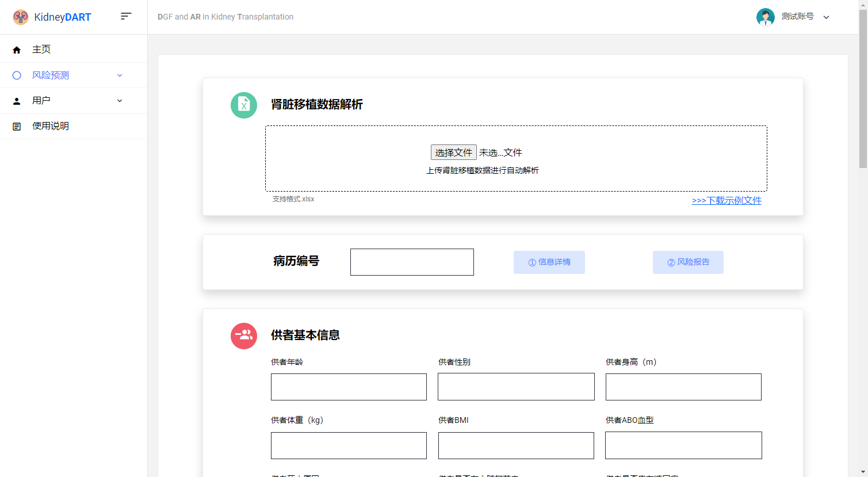Click the document icon beside 使用说明
The width and height of the screenshot is (868, 477).
click(17, 127)
